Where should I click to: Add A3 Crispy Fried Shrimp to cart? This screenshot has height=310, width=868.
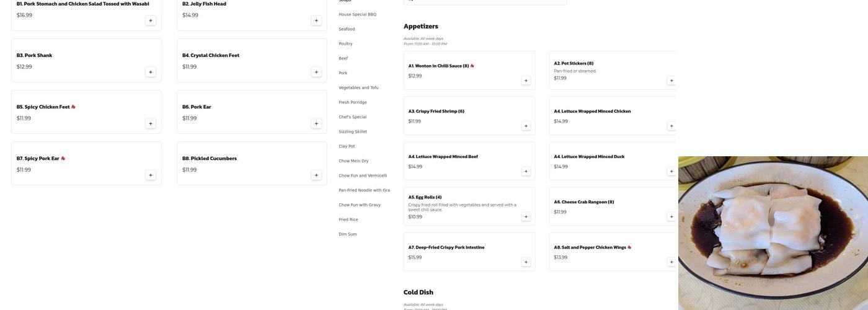526,126
